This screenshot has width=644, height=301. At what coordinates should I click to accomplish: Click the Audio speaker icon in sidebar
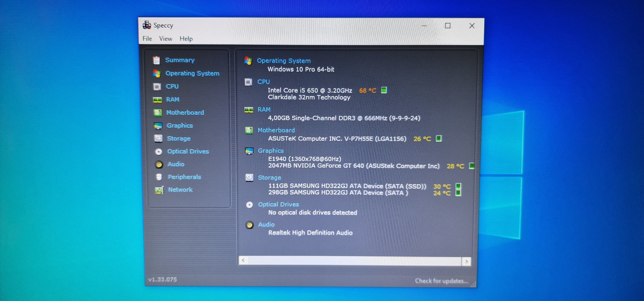159,164
